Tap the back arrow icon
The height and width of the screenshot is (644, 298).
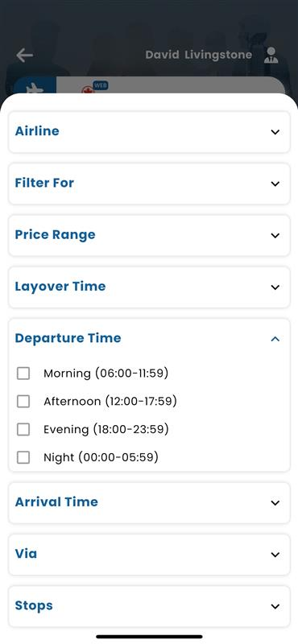pyautogui.click(x=25, y=55)
